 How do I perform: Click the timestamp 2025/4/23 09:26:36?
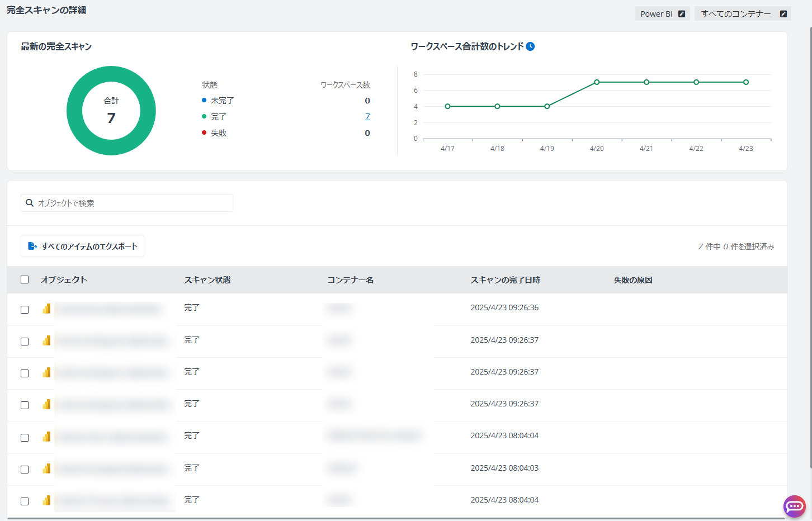click(x=504, y=307)
